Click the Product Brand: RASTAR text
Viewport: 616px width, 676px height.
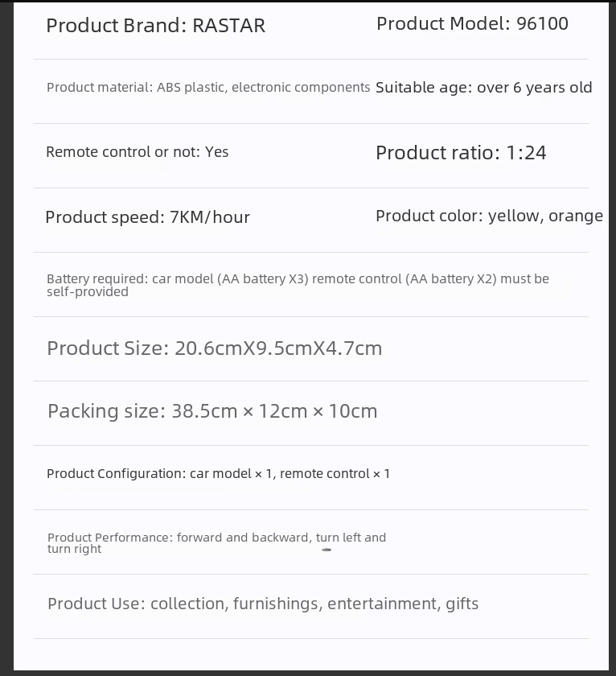[155, 26]
